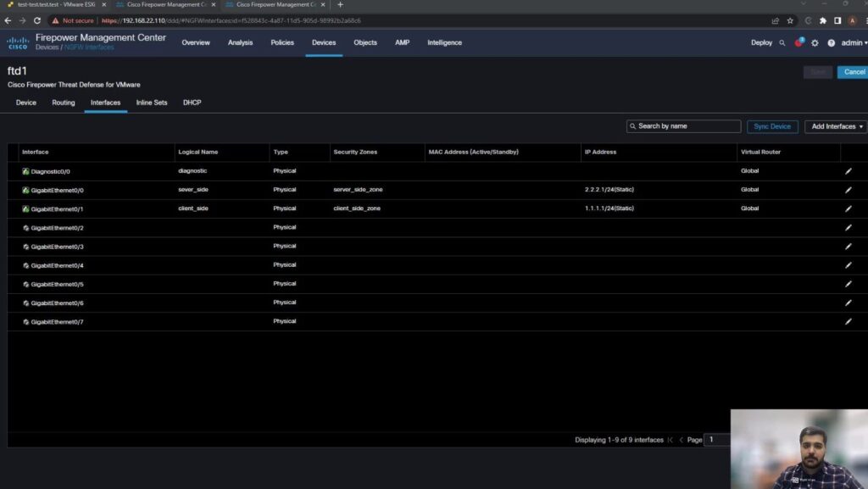Edit GigabitEthernet0/1 using its pencil icon
This screenshot has width=868, height=489.
coord(848,209)
